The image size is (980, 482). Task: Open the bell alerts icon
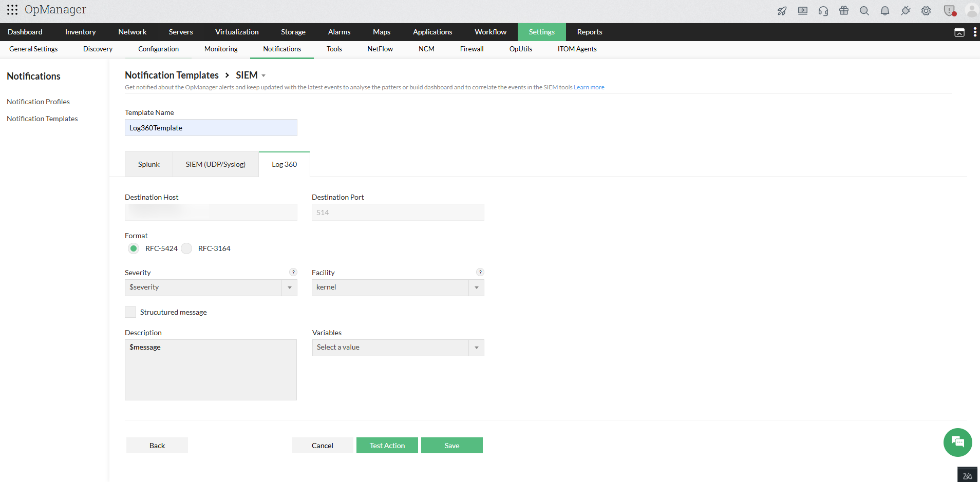(x=885, y=11)
